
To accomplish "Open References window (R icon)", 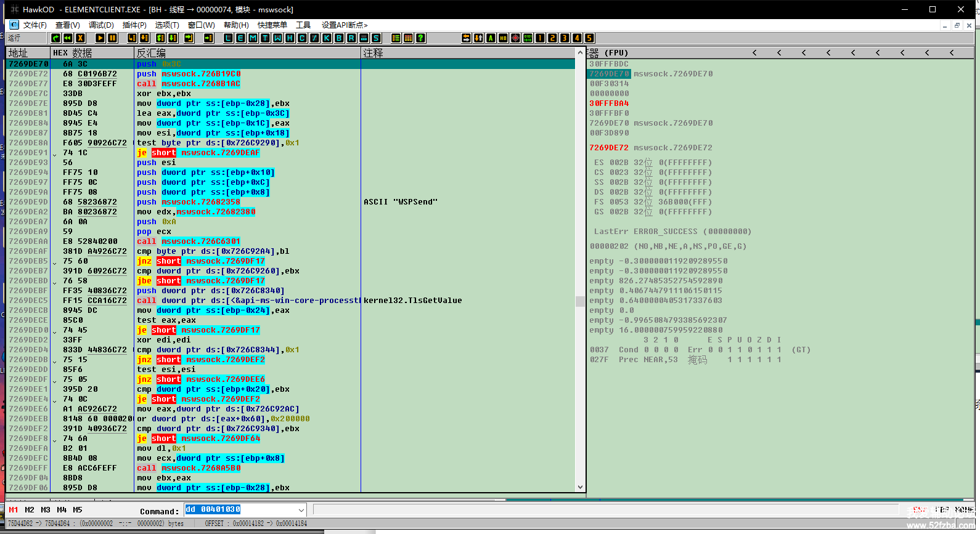I will (351, 38).
